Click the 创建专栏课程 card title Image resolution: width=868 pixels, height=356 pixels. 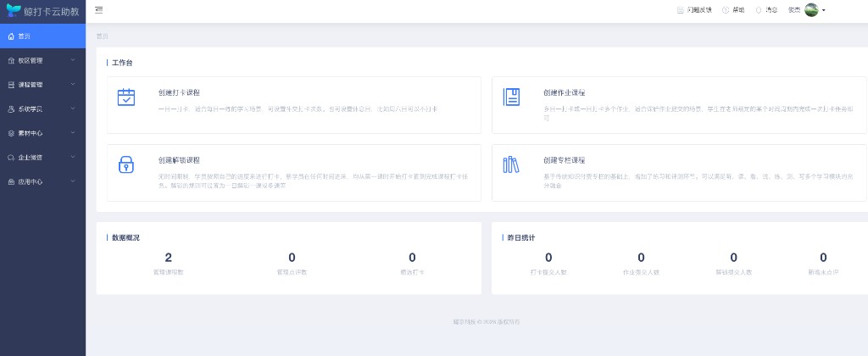pos(564,160)
